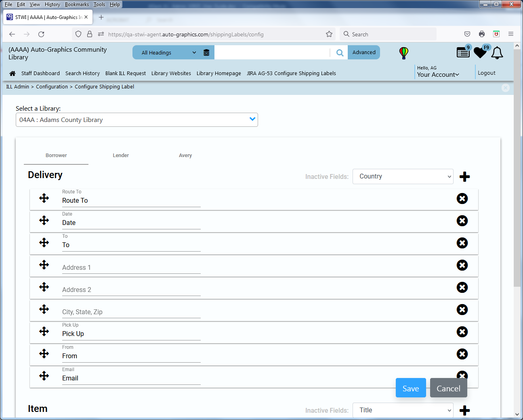Image resolution: width=523 pixels, height=420 pixels.
Task: Click move handle for Date row
Action: pyautogui.click(x=44, y=220)
